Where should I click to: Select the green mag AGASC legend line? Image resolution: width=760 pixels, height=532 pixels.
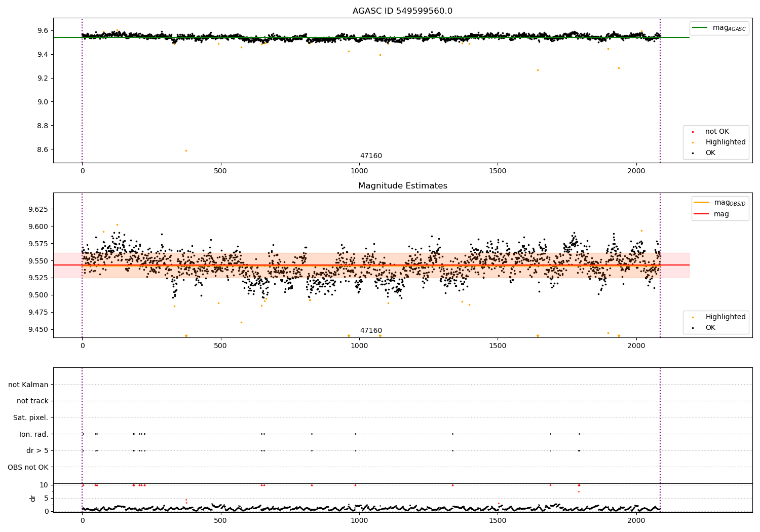coord(700,28)
